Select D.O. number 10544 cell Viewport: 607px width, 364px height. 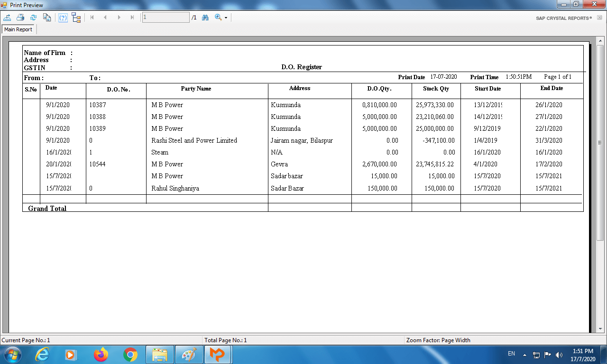(98, 164)
